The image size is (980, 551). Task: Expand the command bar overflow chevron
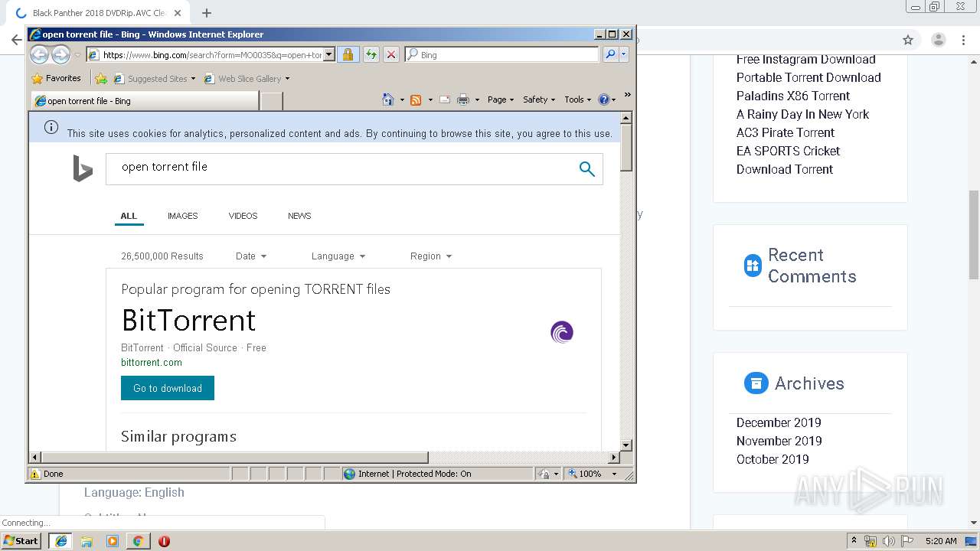pyautogui.click(x=628, y=95)
